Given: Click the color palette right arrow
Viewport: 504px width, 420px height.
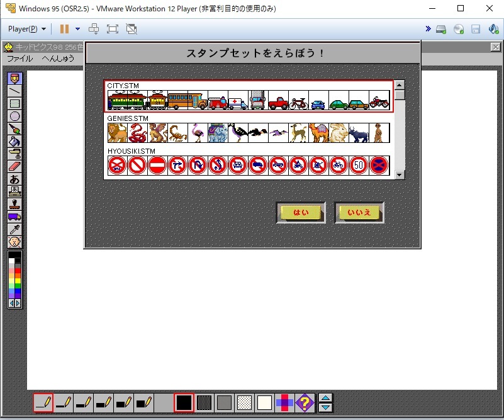Looking at the screenshot, I should pos(18,304).
